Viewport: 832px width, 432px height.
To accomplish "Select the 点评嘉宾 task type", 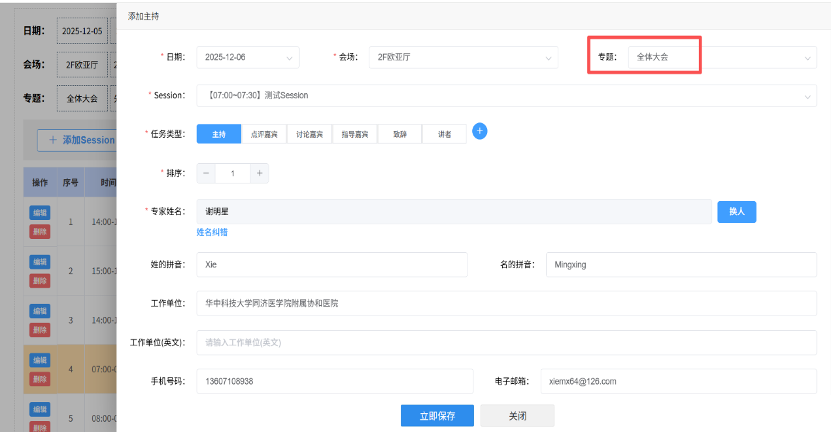I will tap(264, 133).
